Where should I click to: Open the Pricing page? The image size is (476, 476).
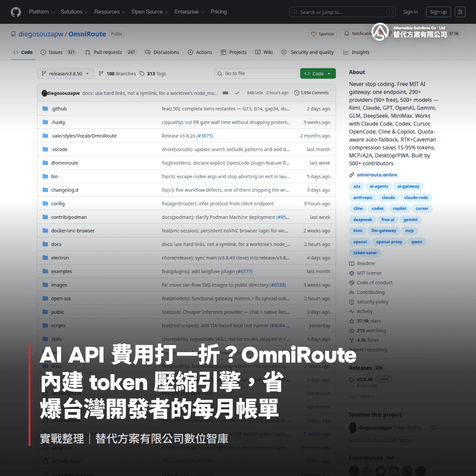point(219,12)
